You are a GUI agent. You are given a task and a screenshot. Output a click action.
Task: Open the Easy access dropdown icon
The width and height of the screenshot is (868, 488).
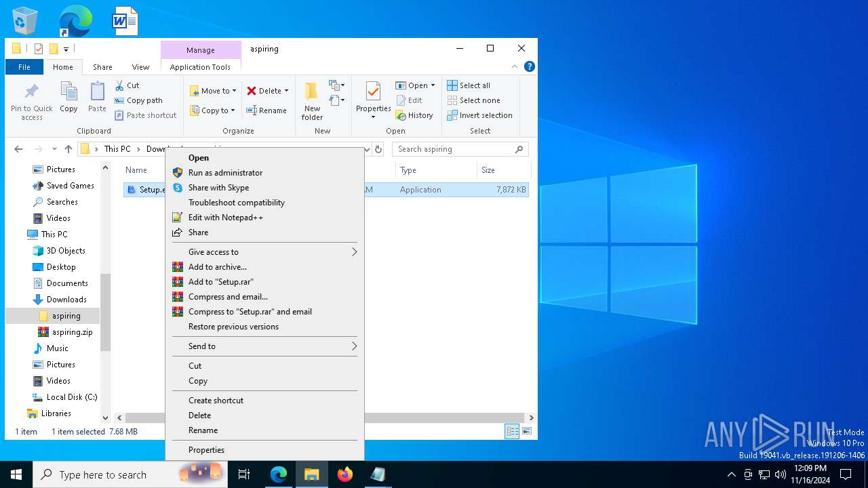click(x=337, y=100)
